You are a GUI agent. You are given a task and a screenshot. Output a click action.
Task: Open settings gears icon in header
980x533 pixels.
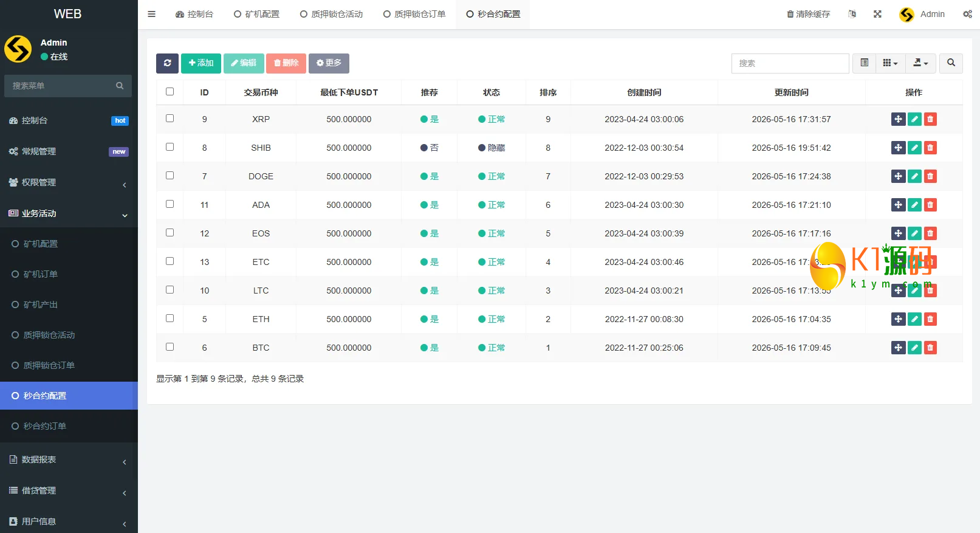pyautogui.click(x=967, y=14)
